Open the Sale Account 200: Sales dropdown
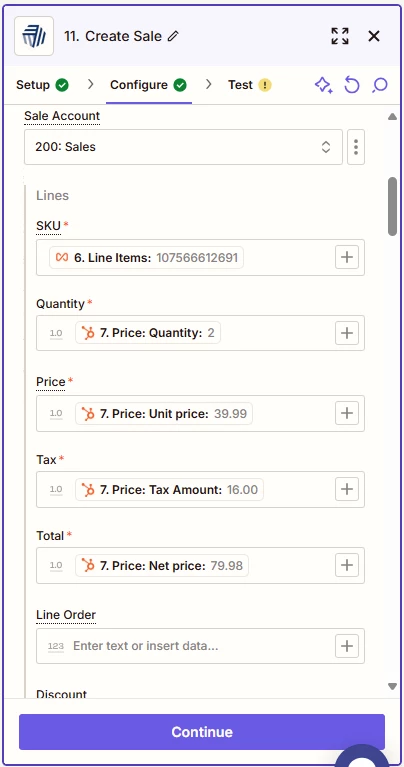This screenshot has height=767, width=404. click(x=183, y=147)
